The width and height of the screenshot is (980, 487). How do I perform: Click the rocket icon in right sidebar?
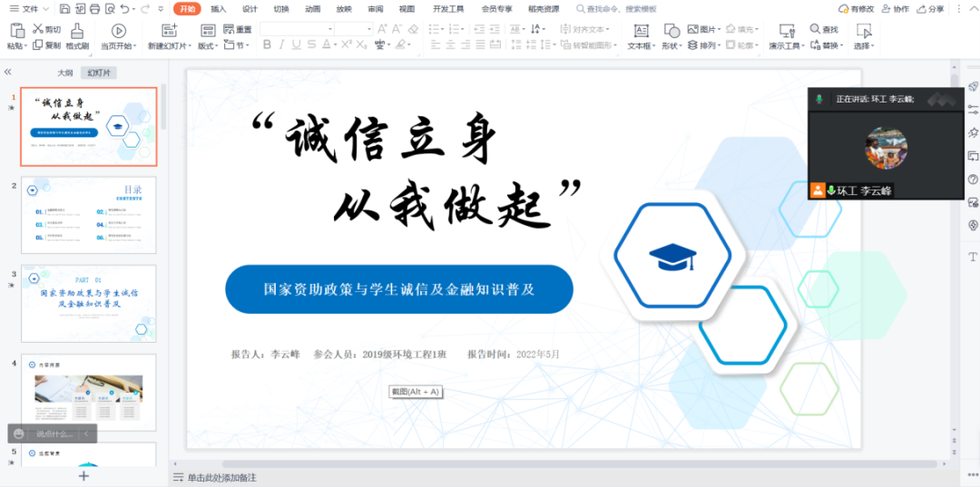click(x=973, y=85)
